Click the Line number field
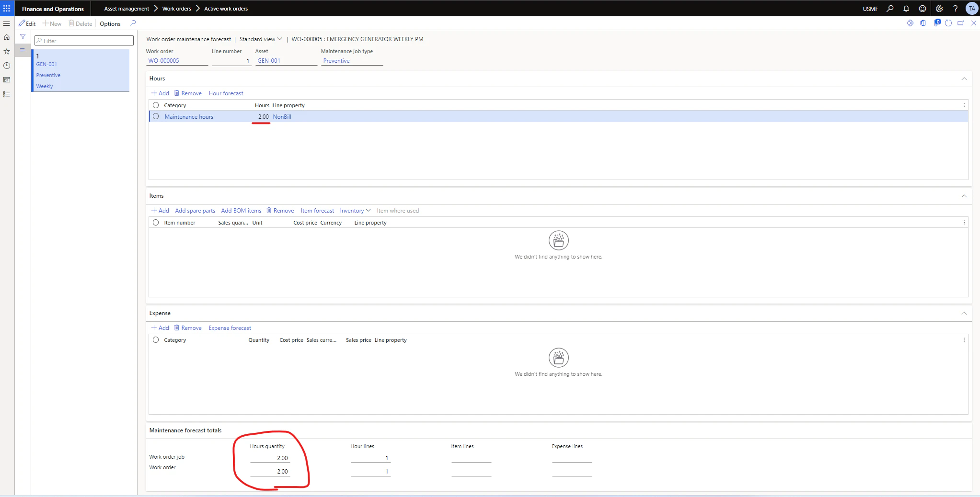This screenshot has height=497, width=980. [231, 61]
